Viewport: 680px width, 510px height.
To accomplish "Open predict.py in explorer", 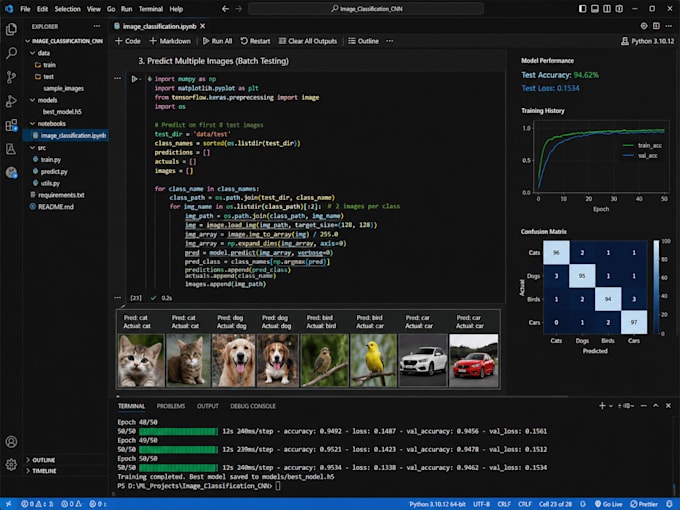I will pyautogui.click(x=54, y=171).
